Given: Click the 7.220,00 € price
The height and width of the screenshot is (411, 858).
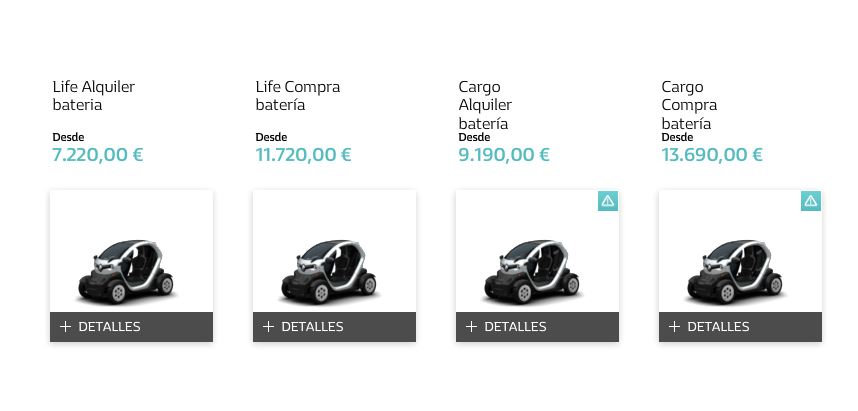Looking at the screenshot, I should coord(97,155).
